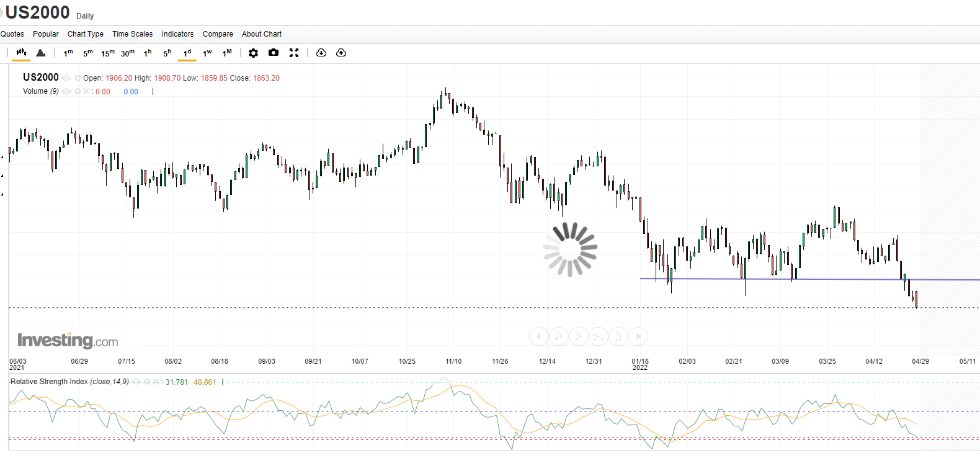Screen dimensions: 980x458
Task: Switch to the 1 week timeframe
Action: pos(207,53)
